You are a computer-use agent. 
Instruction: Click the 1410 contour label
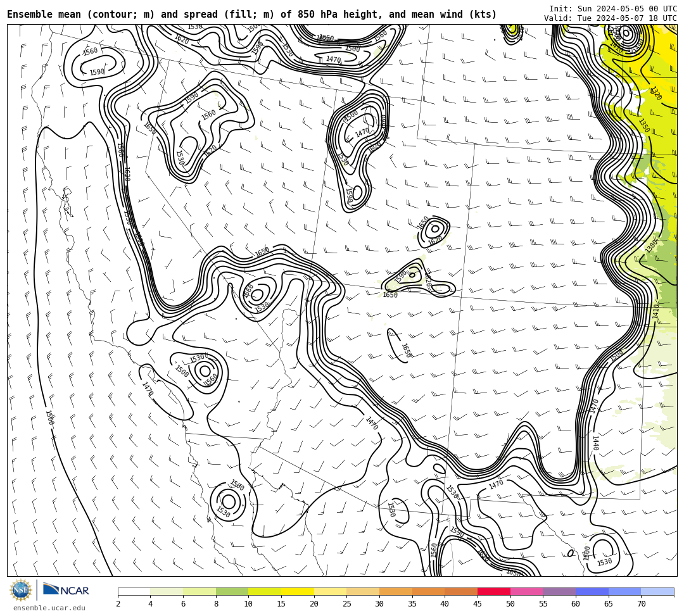point(655,311)
